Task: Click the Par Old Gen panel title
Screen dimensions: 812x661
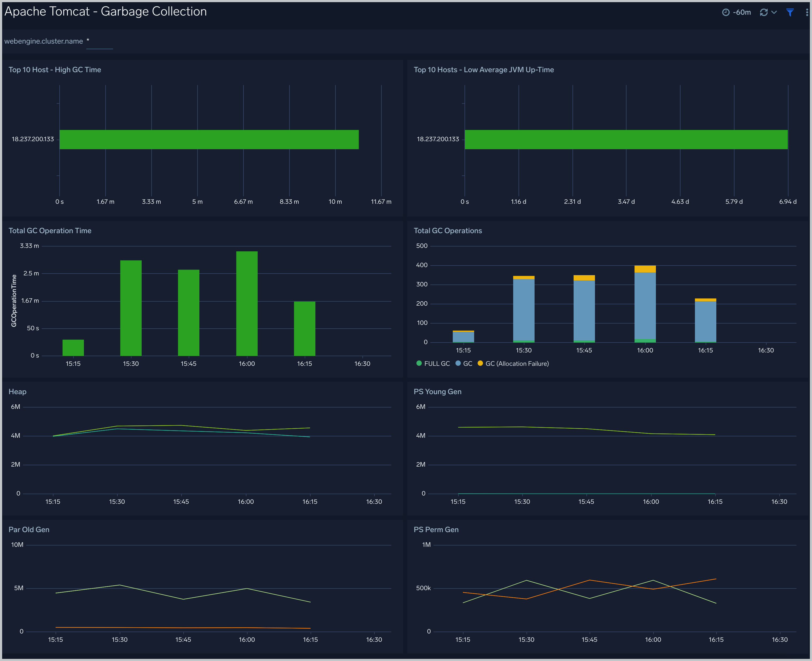Action: 29,530
